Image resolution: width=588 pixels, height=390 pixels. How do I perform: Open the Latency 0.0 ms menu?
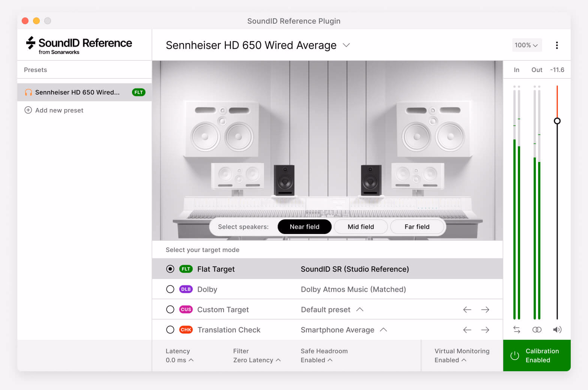point(180,360)
